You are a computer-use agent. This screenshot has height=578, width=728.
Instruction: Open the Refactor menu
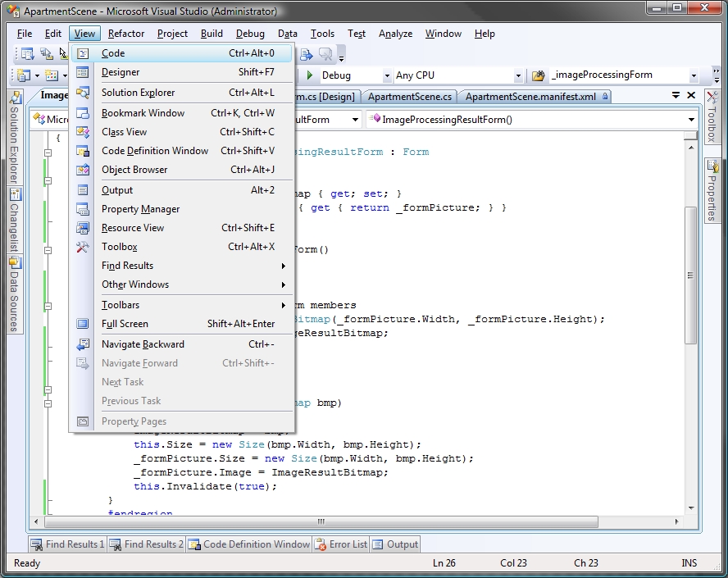point(125,34)
